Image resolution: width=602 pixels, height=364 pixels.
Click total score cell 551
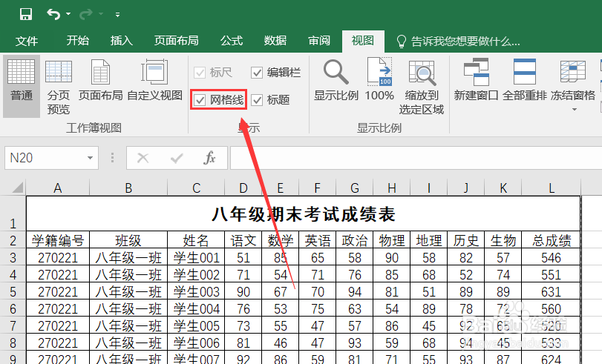point(552,274)
